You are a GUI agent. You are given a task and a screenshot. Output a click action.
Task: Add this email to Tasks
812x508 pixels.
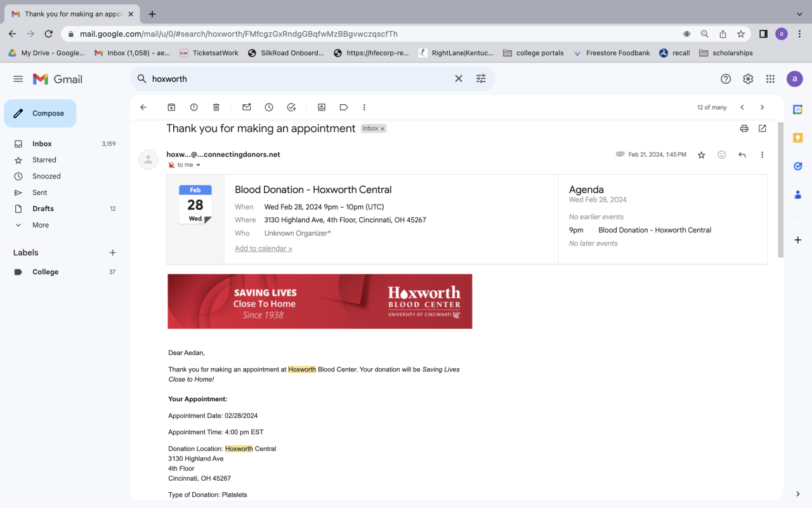point(291,107)
